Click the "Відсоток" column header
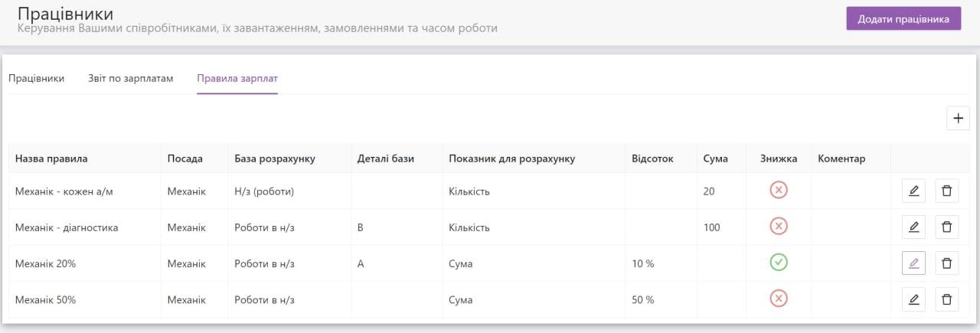Screen dimensions: 980x333 (652, 158)
